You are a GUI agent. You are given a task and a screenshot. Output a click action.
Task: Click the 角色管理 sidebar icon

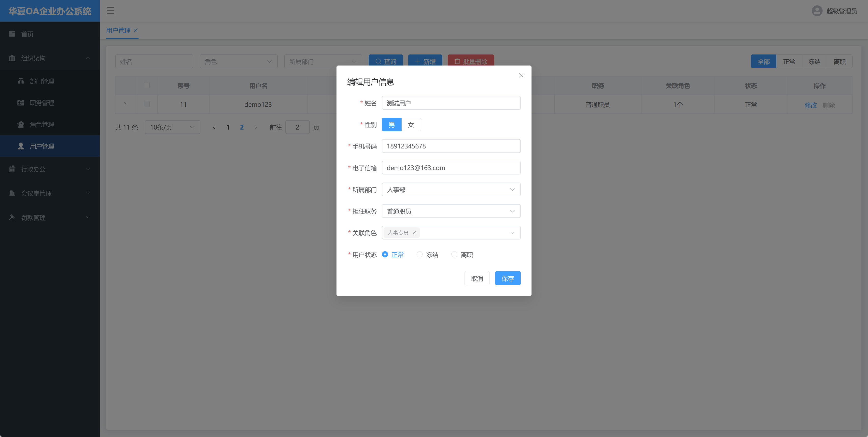click(21, 124)
